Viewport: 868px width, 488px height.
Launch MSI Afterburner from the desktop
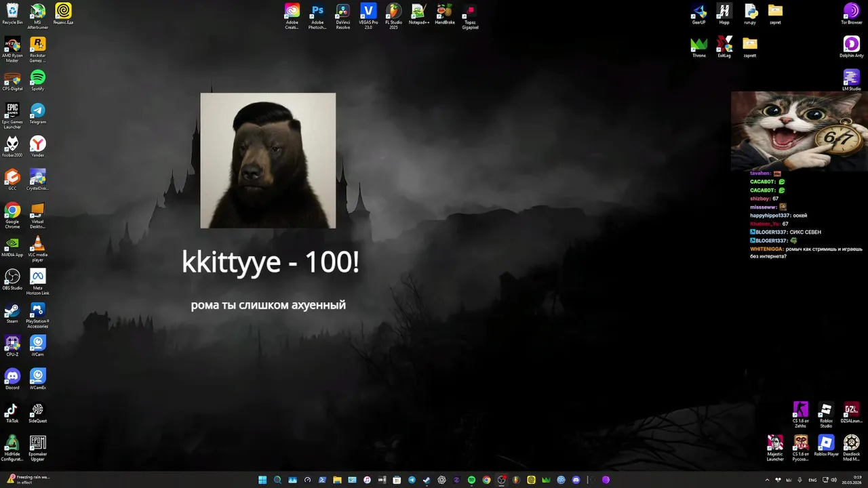(x=38, y=16)
